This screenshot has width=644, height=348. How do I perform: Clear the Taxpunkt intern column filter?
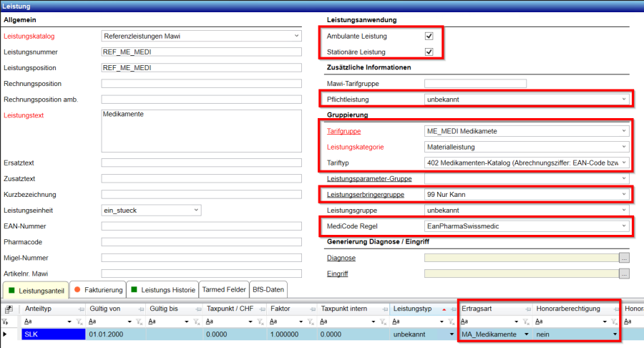(384, 322)
